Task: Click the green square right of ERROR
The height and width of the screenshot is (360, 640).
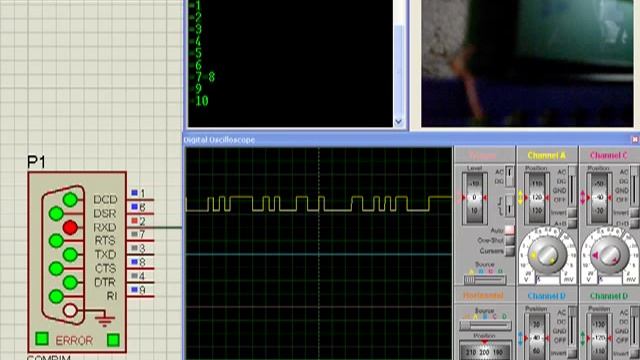Action: pos(113,340)
